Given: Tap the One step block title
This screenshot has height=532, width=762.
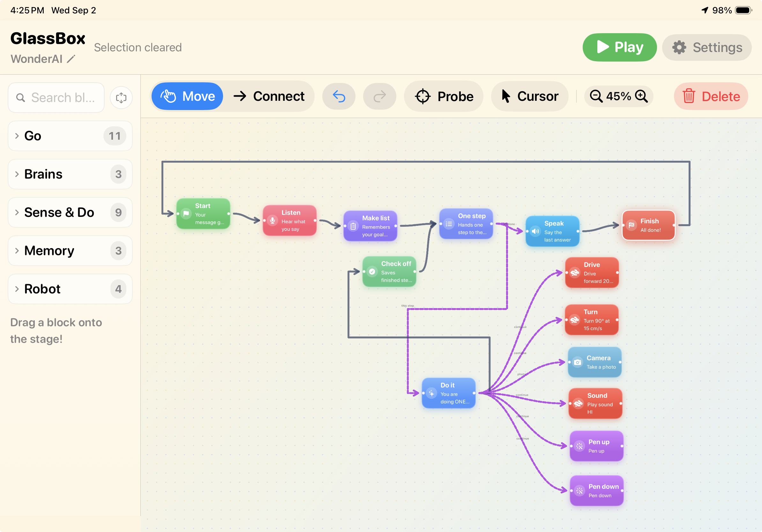Looking at the screenshot, I should 472,216.
